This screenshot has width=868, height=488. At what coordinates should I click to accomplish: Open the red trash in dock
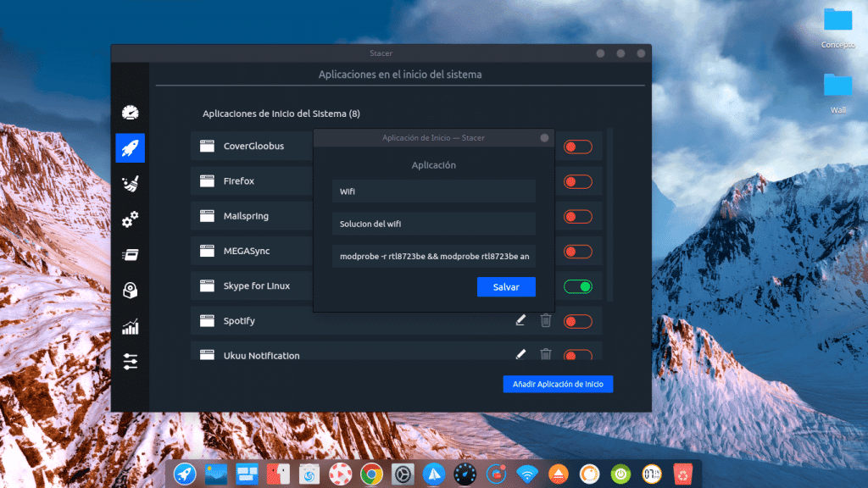click(683, 474)
